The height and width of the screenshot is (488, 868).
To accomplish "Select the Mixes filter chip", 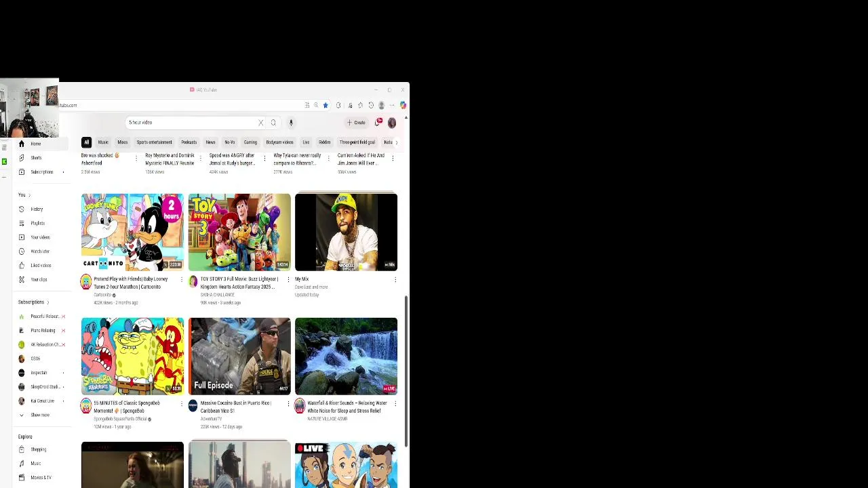I will point(122,142).
